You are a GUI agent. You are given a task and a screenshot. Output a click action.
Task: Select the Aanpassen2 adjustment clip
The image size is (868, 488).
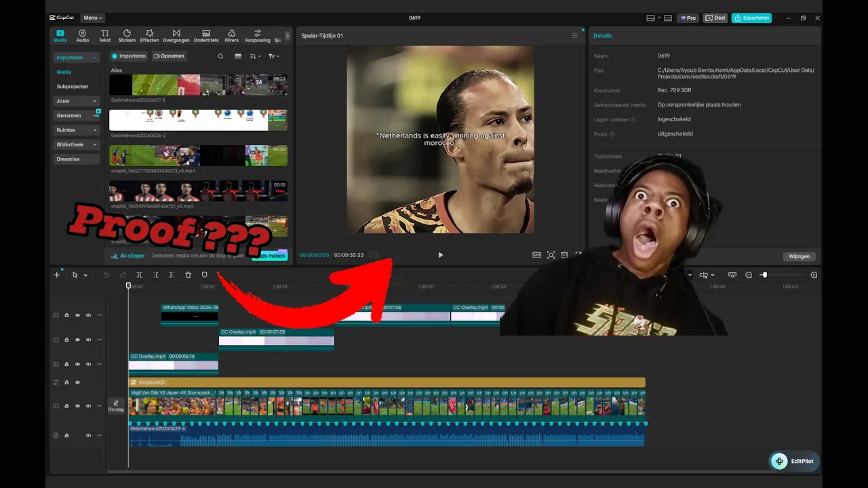coord(387,382)
